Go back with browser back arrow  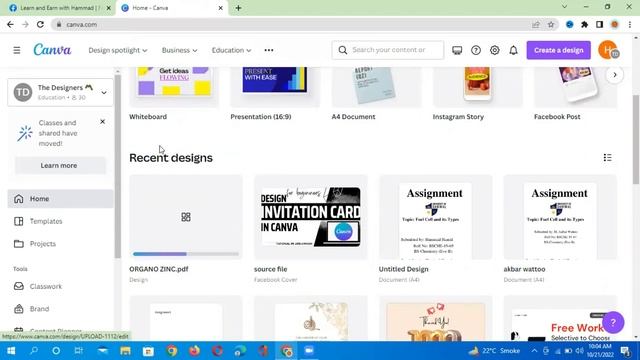(x=10, y=24)
